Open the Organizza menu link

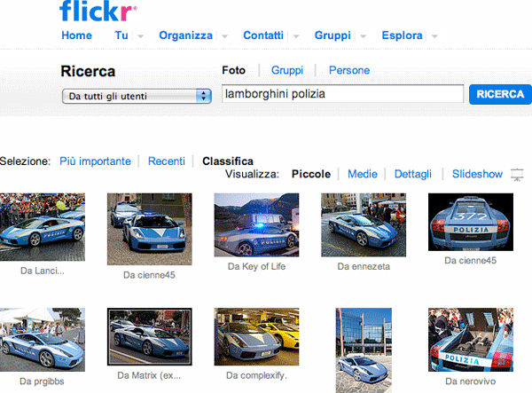click(185, 35)
